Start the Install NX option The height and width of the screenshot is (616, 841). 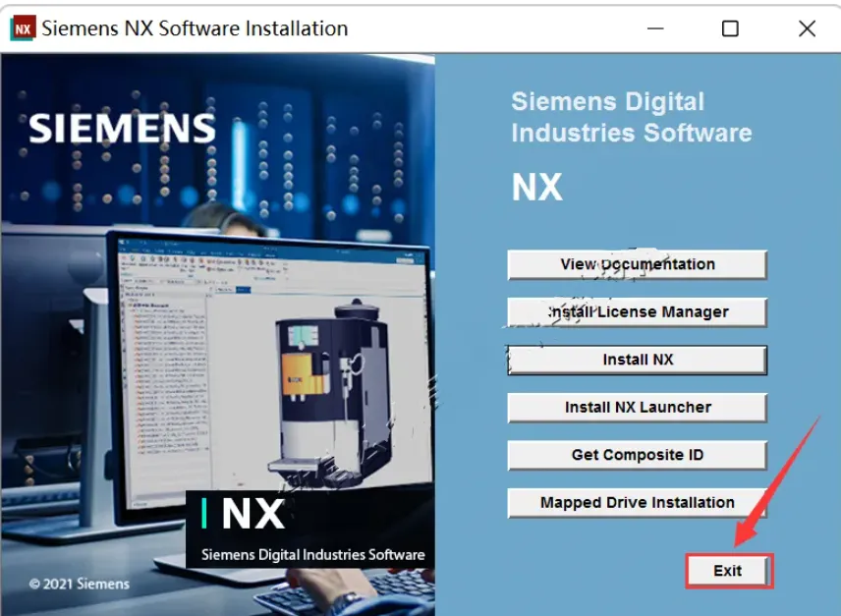point(638,360)
